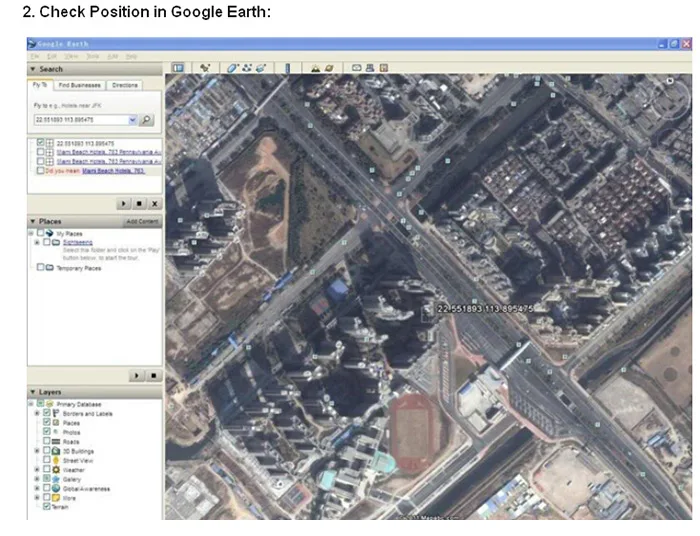Click the Borders and Labels flag icon

[56, 413]
